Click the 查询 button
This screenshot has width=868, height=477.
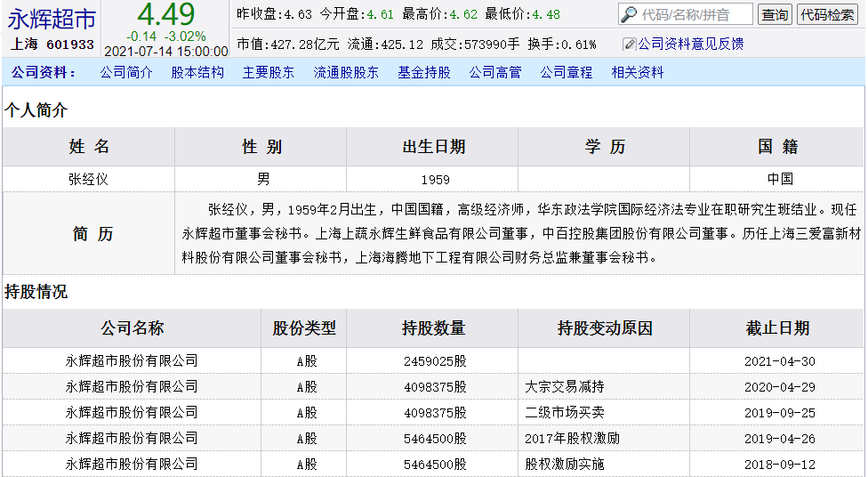775,14
